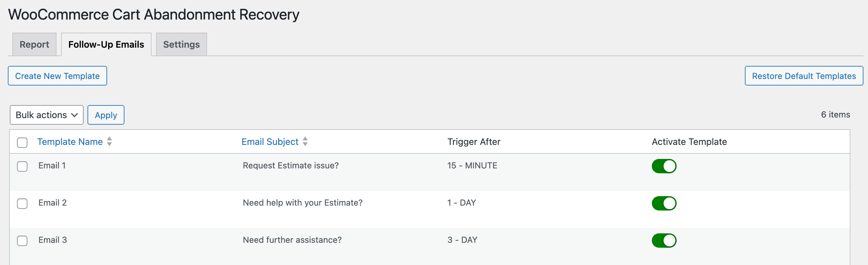
Task: Click the Email Subject sort arrows icon
Action: pyautogui.click(x=305, y=141)
